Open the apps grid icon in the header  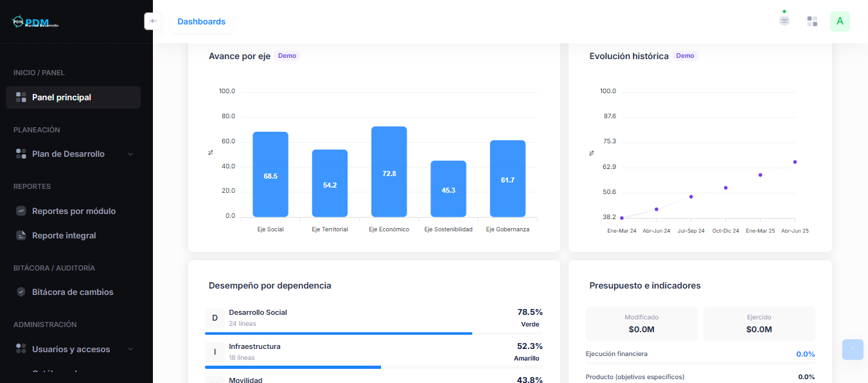click(x=812, y=21)
